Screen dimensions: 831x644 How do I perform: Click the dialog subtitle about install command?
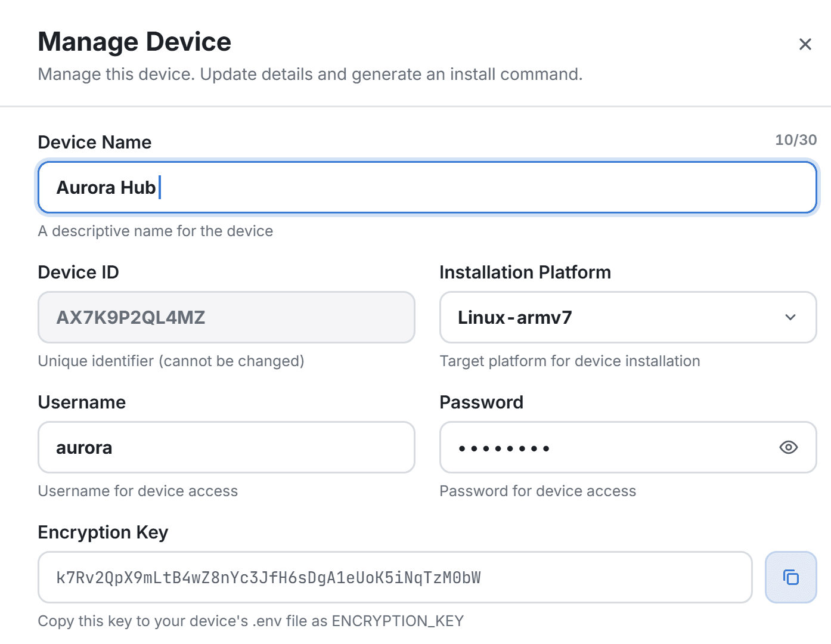pos(311,74)
